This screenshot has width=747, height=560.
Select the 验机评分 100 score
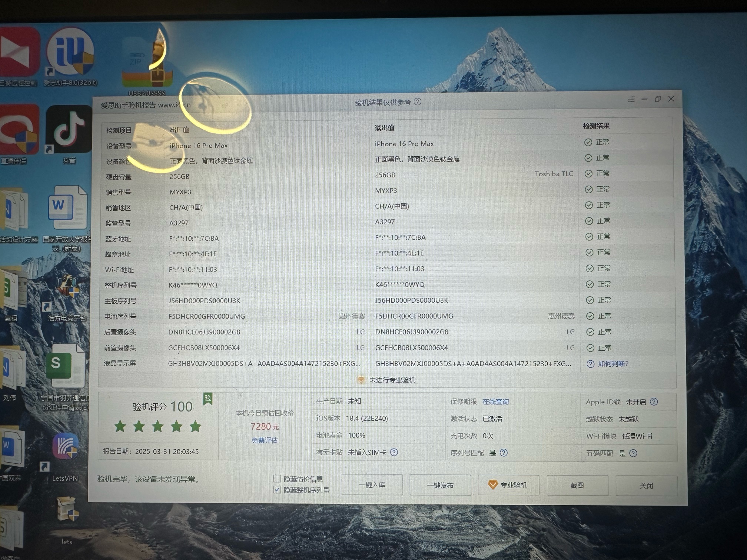pyautogui.click(x=163, y=407)
